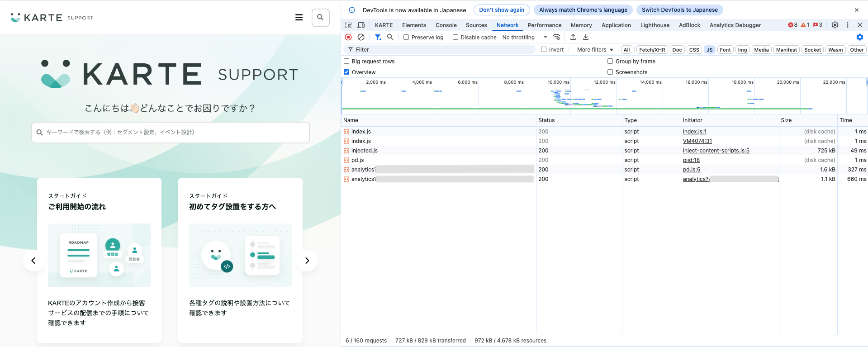
Task: Open the KARTE Support hamburger menu
Action: click(299, 18)
